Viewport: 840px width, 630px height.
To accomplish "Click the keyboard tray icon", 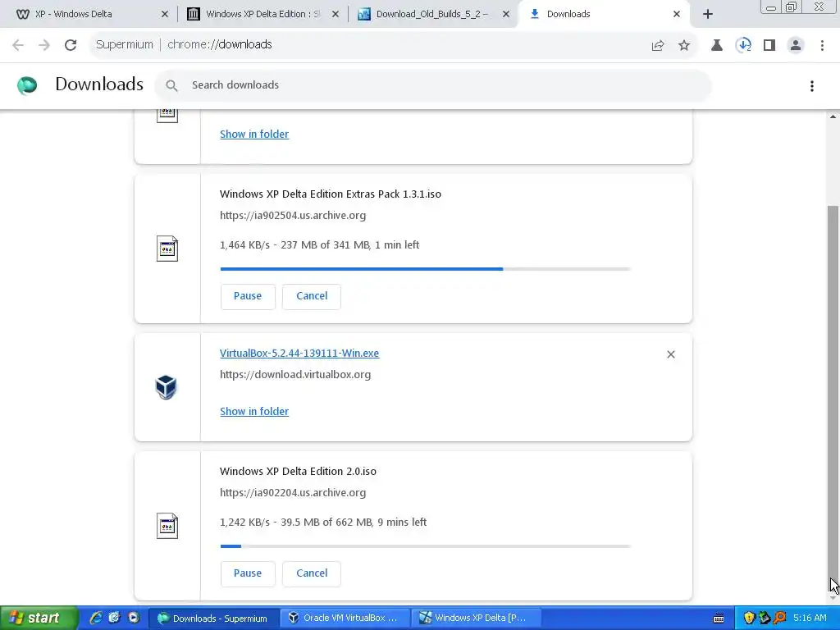I will pos(719,619).
